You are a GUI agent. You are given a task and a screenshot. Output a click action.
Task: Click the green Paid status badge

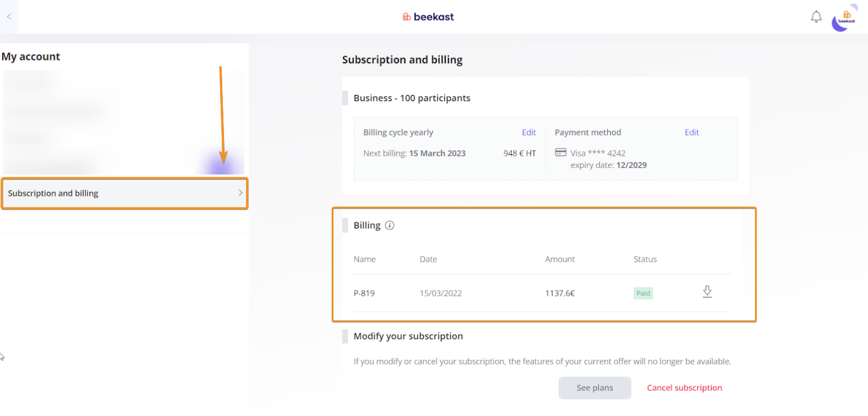pos(643,293)
